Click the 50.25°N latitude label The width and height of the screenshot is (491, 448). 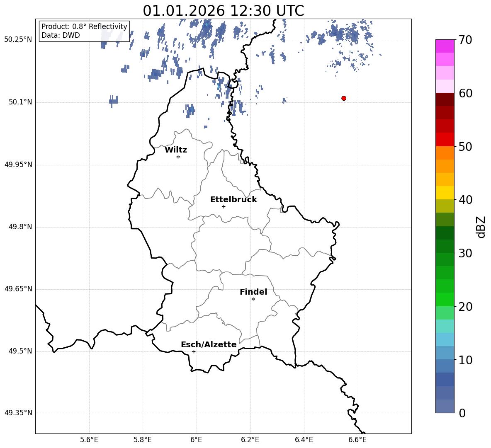click(18, 40)
